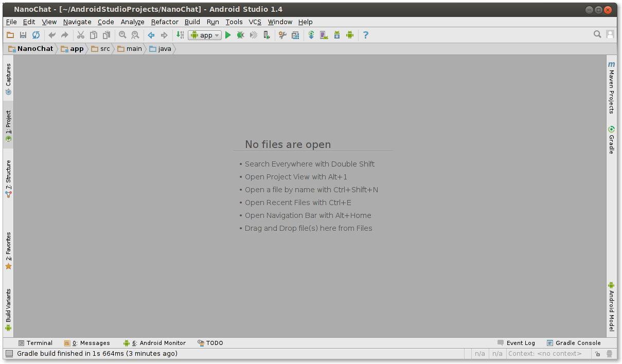Click the Find magnifier icon
Viewport: 622px width, 364px height.
122,35
